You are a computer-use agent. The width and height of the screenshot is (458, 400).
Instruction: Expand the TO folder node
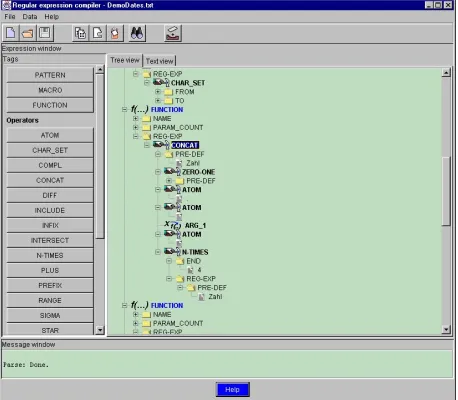pos(158,100)
